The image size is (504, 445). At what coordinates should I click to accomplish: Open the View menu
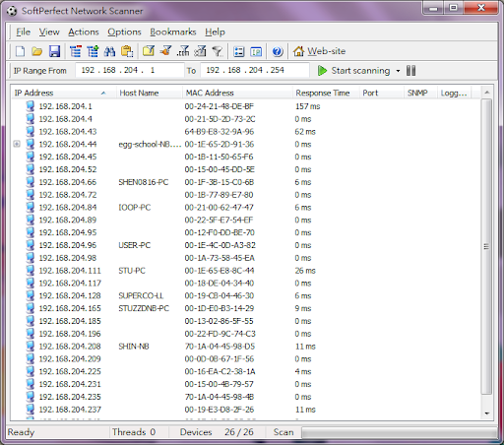[49, 32]
